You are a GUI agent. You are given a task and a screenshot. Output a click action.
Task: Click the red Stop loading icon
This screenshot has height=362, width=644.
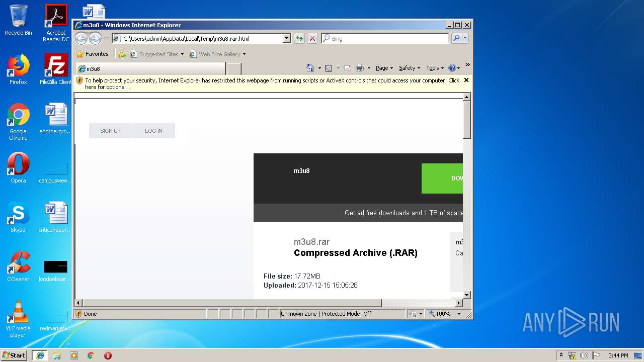pos(312,38)
